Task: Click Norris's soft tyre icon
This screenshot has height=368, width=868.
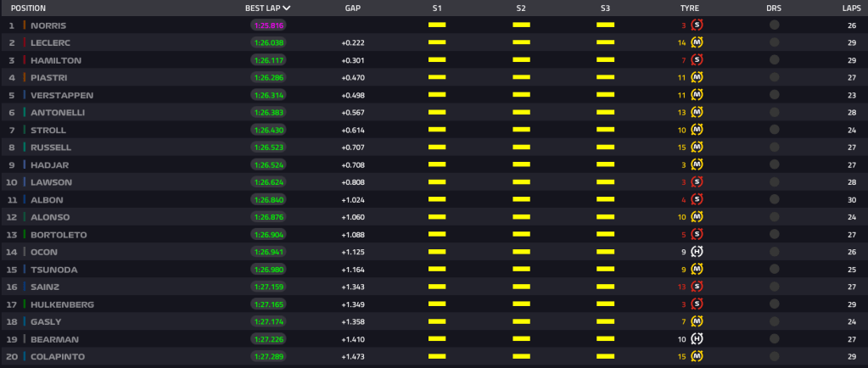Action: [697, 25]
